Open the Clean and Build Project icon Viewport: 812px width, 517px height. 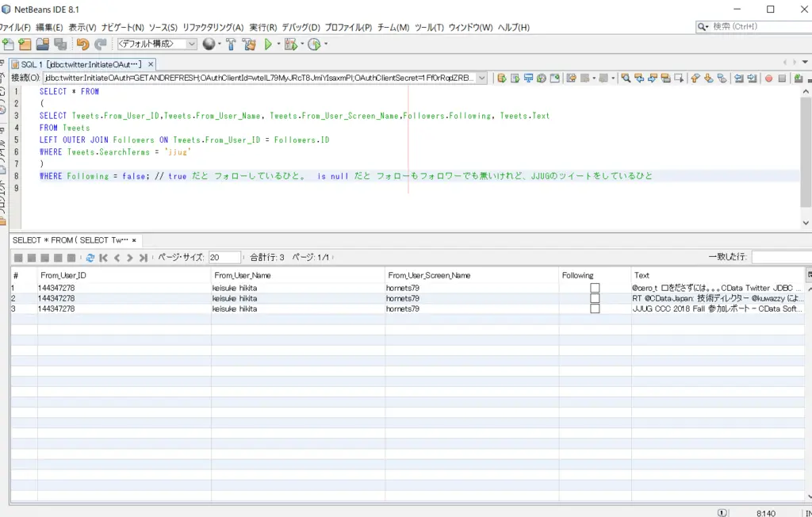pos(250,44)
